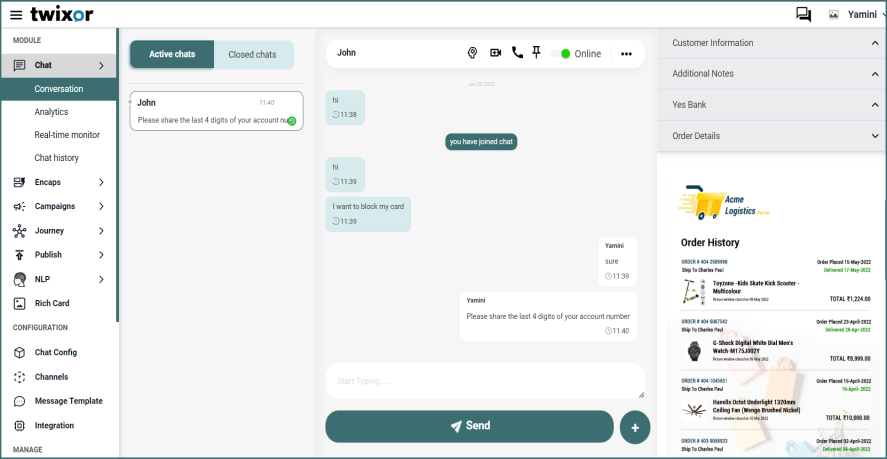This screenshot has width=887, height=459.
Task: Click the Start Typing message field
Action: tap(484, 381)
